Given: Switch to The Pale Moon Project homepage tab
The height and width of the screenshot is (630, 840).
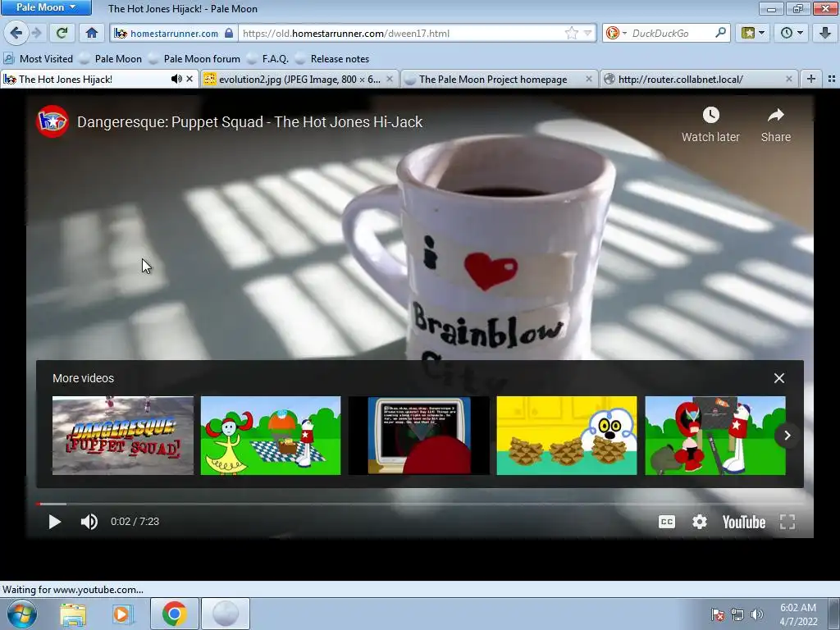Looking at the screenshot, I should [493, 80].
